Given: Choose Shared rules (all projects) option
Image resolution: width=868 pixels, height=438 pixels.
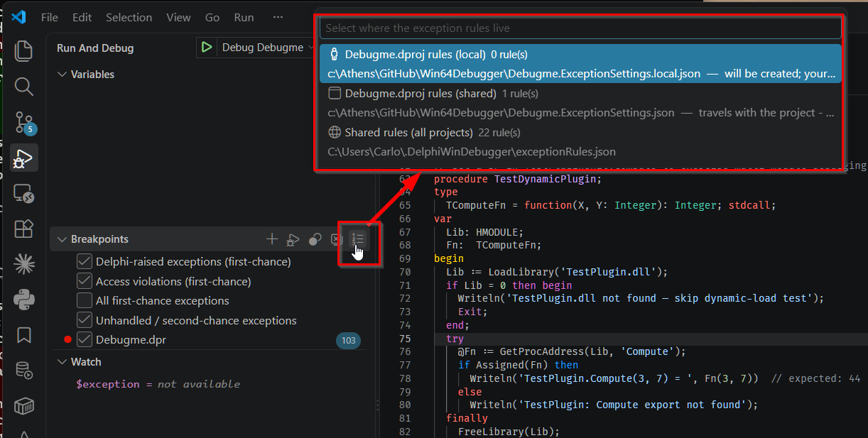Looking at the screenshot, I should (x=580, y=142).
